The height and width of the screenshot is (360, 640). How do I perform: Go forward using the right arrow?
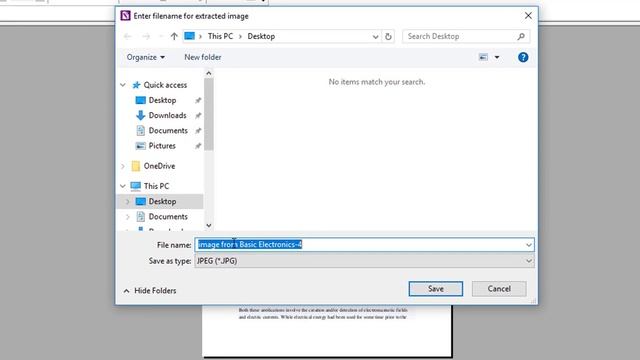tap(146, 36)
